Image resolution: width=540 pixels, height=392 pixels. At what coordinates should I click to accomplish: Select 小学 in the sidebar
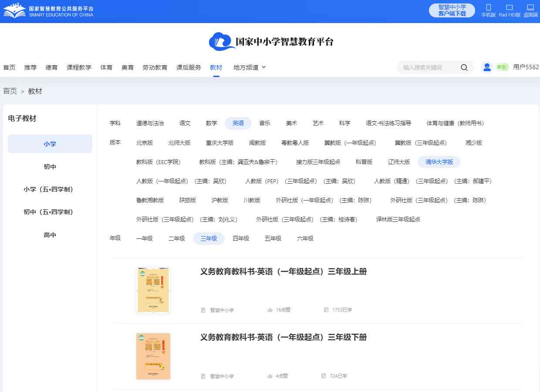point(50,144)
